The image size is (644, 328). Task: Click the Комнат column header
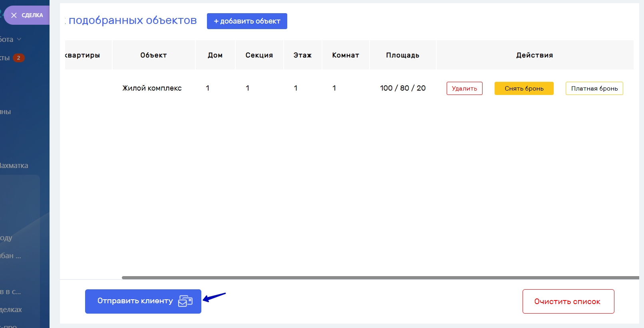click(346, 55)
